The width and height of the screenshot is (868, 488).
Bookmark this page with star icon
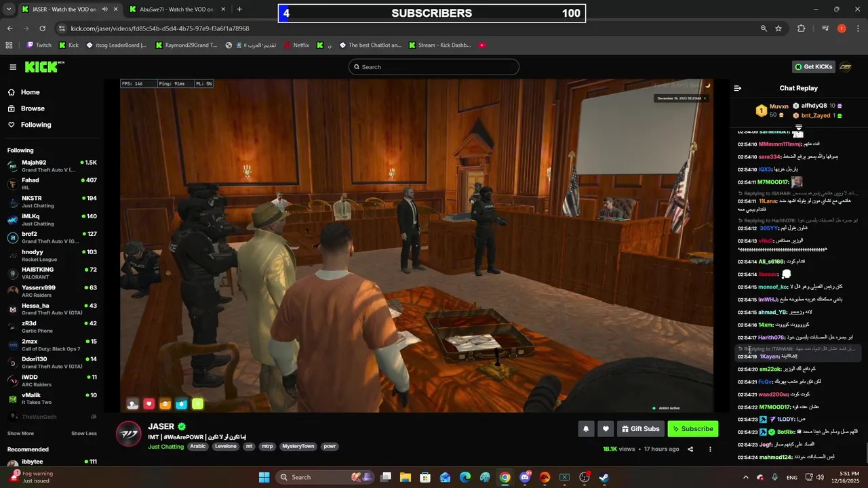[778, 28]
